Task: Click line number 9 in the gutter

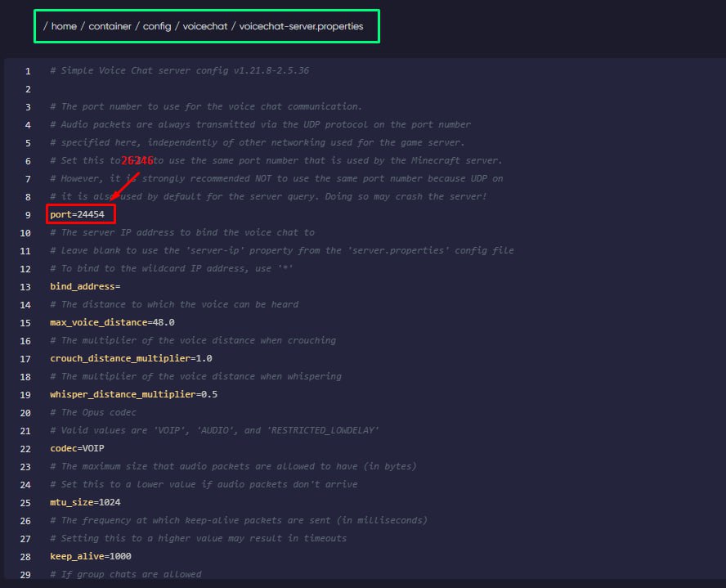Action: pyautogui.click(x=28, y=214)
